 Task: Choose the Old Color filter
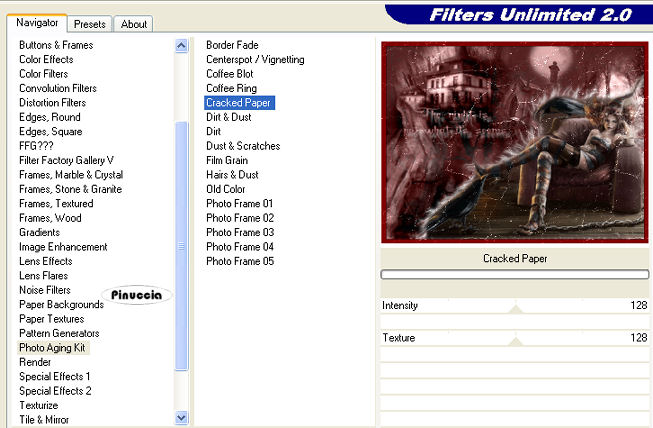[x=226, y=189]
